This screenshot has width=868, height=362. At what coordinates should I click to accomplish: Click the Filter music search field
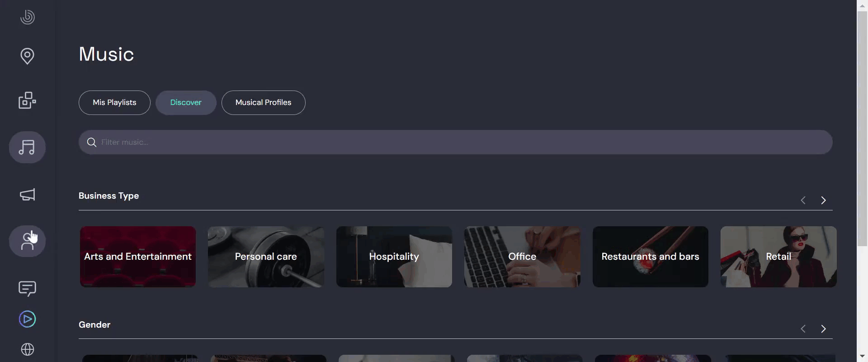coord(456,143)
